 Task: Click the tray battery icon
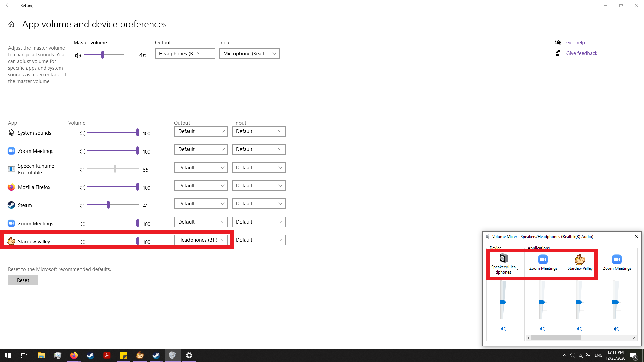point(589,355)
